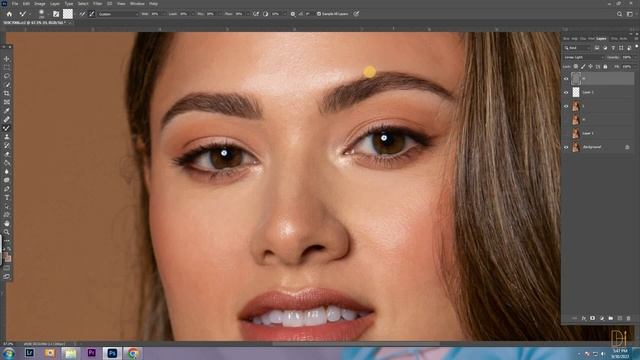Toggle lock transparent pixels

(576, 67)
